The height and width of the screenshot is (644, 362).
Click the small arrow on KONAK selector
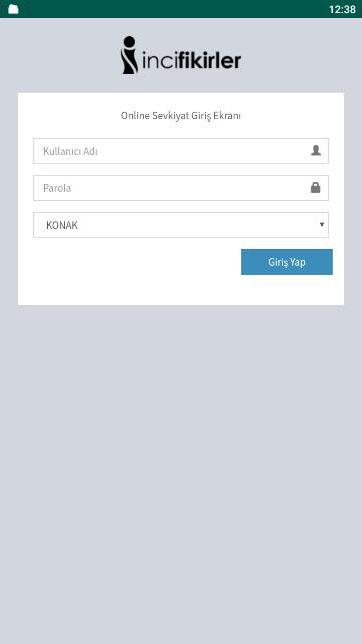(322, 225)
